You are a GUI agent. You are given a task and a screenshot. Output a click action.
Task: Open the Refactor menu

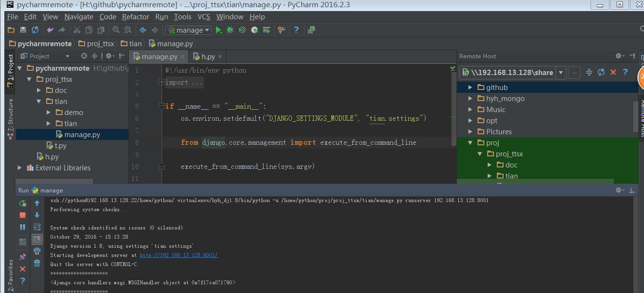(x=136, y=16)
